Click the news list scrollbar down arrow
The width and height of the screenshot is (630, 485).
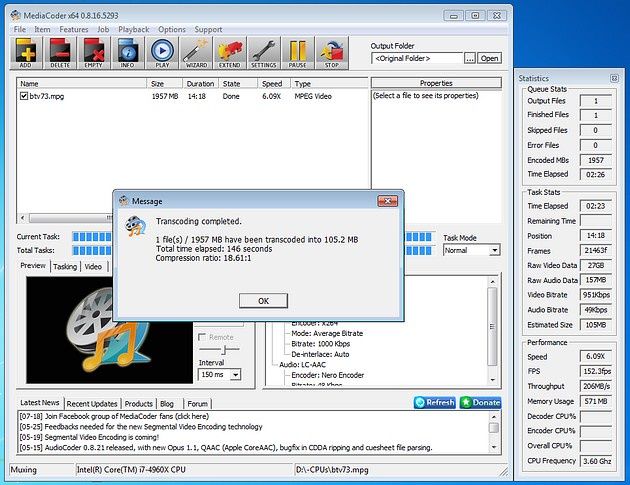[x=494, y=448]
